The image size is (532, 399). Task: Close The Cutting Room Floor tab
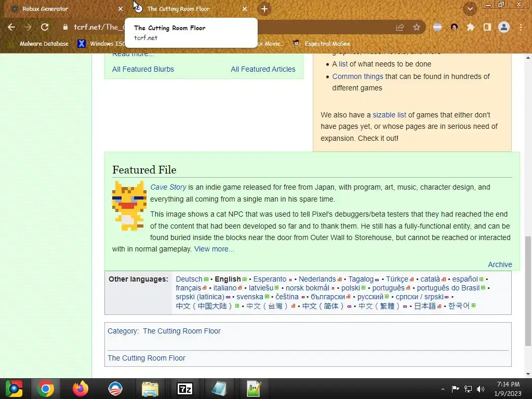(x=245, y=9)
